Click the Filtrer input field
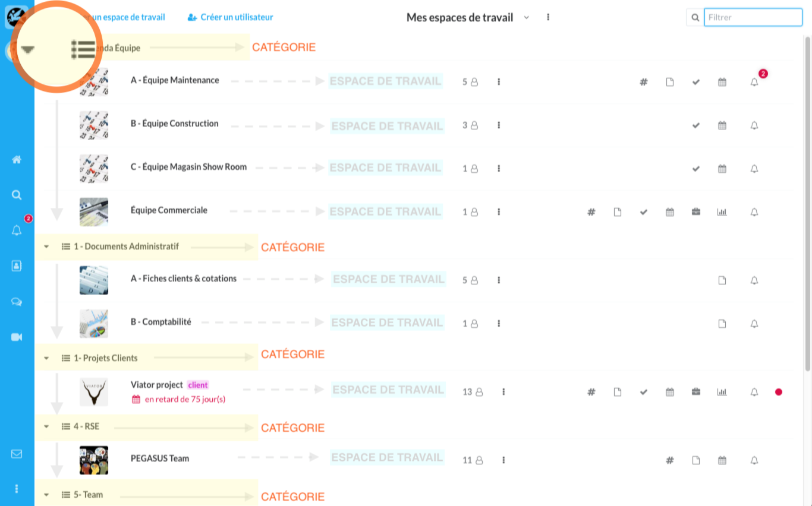The width and height of the screenshot is (812, 506). click(753, 17)
